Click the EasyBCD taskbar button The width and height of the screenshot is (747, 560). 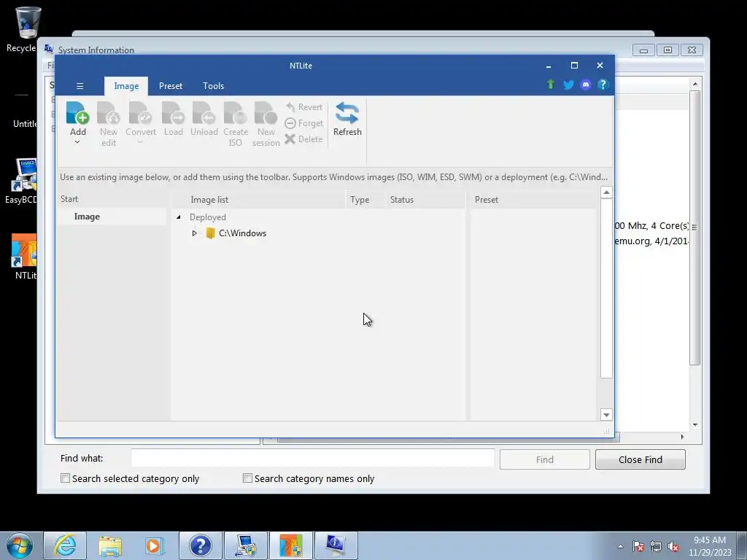(x=246, y=545)
